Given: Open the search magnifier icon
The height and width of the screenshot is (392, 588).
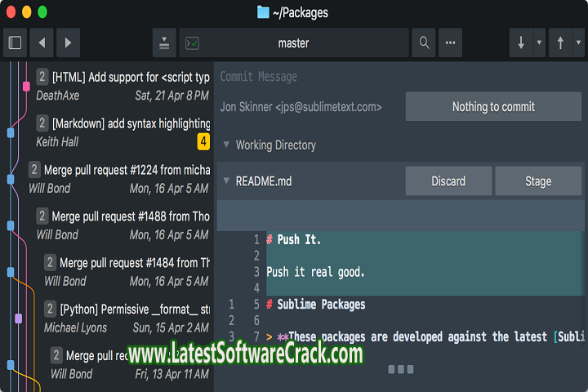Looking at the screenshot, I should coord(424,42).
